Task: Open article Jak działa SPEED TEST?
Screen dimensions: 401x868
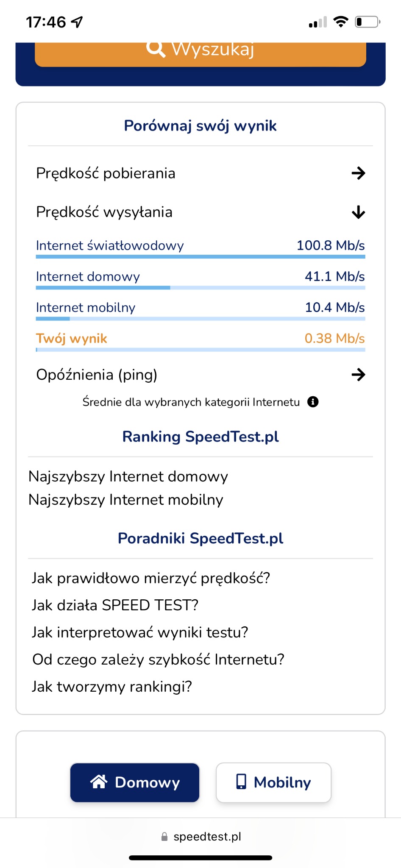Action: click(115, 605)
